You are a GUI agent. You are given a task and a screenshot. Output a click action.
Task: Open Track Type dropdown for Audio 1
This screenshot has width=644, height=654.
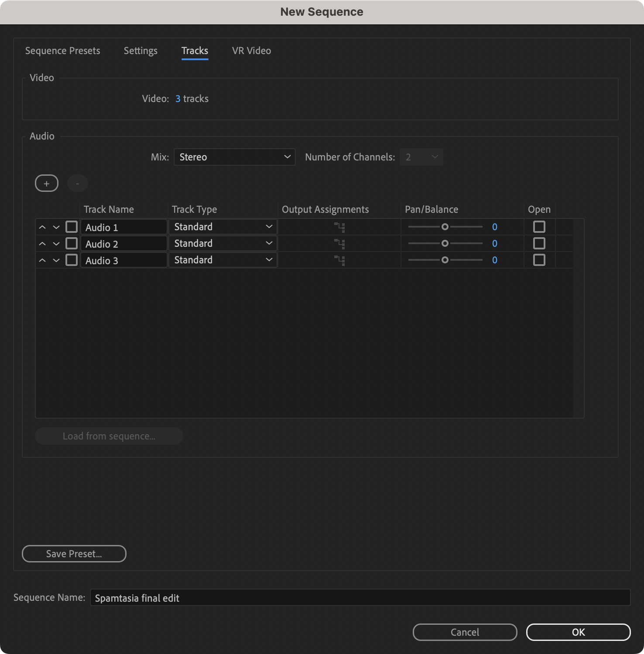(223, 227)
